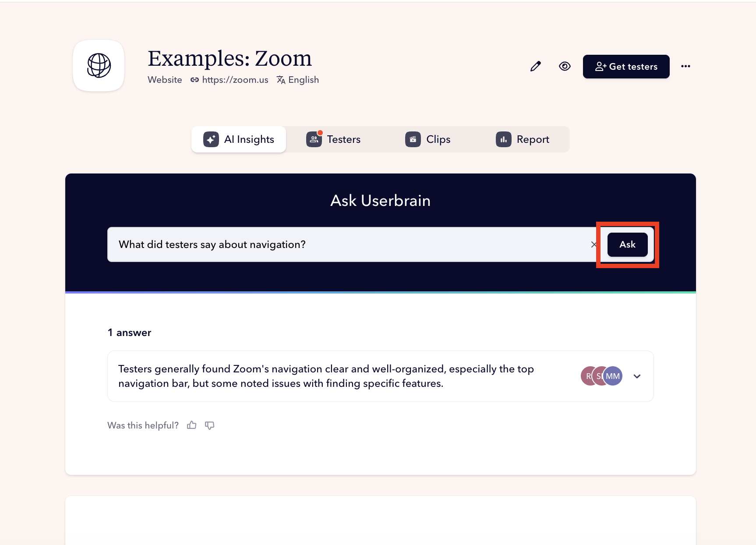The width and height of the screenshot is (756, 545).
Task: Click the Testers people icon
Action: pos(314,139)
